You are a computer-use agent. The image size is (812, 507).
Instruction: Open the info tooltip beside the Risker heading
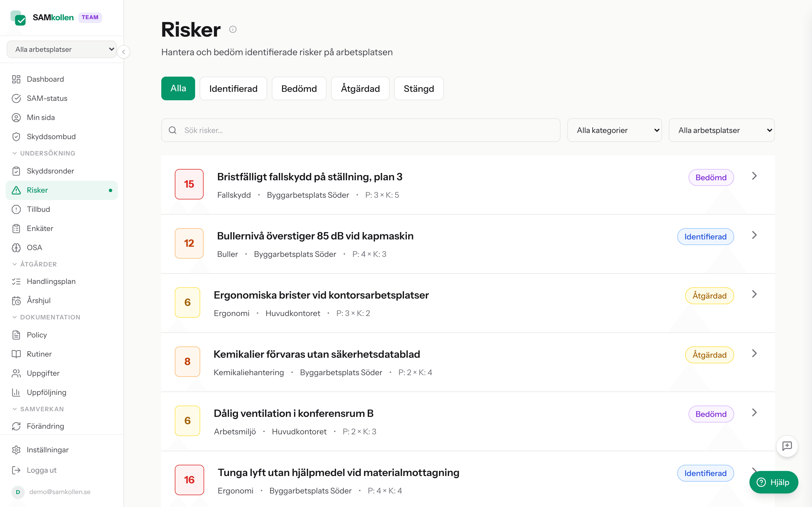(233, 29)
